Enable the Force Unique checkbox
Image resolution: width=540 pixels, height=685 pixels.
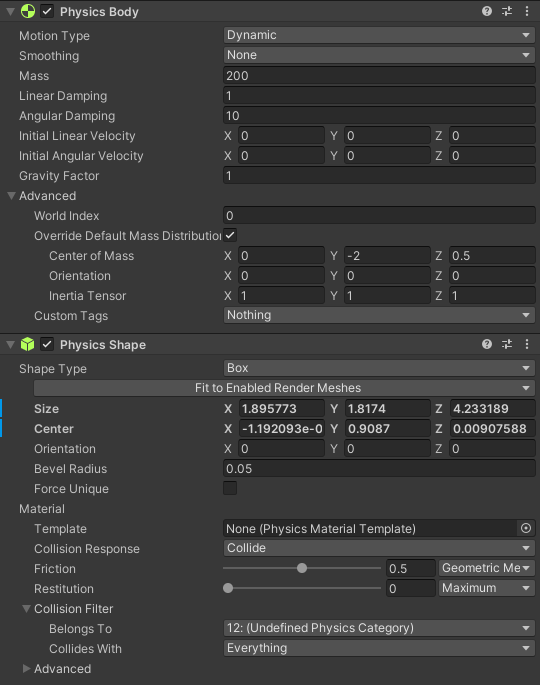click(230, 488)
